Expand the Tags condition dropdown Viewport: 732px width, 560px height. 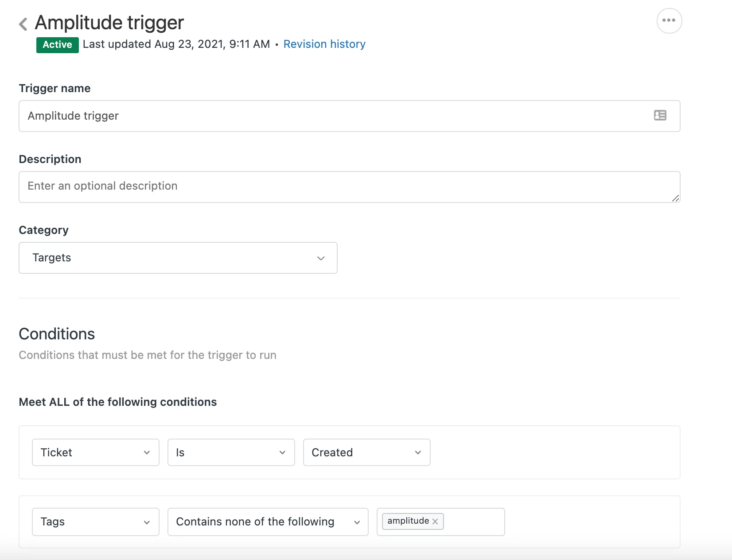coord(96,522)
